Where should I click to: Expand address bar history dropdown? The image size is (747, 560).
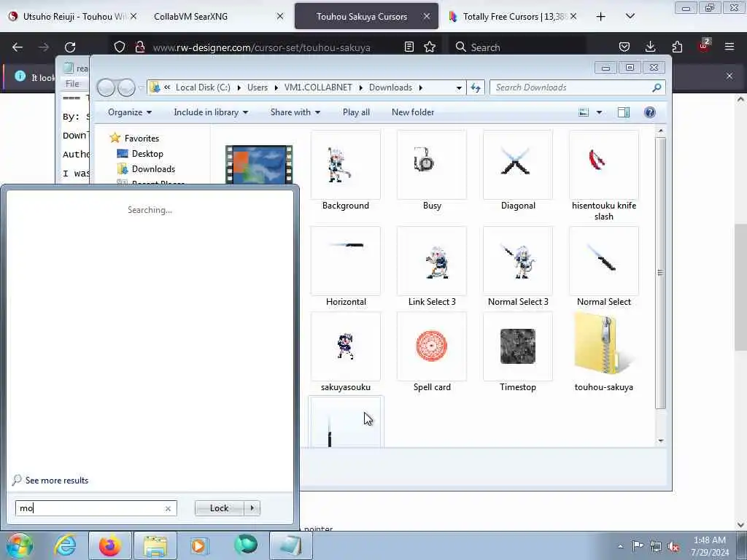click(459, 87)
